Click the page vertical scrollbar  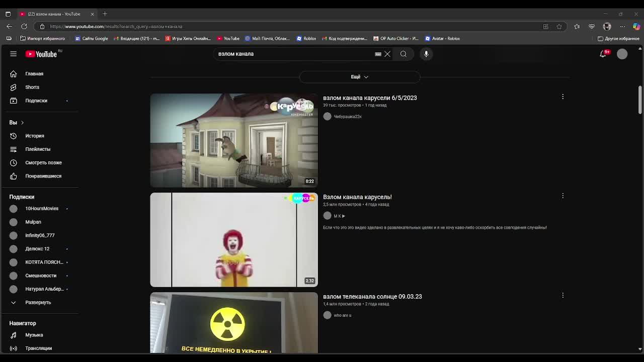pyautogui.click(x=640, y=100)
